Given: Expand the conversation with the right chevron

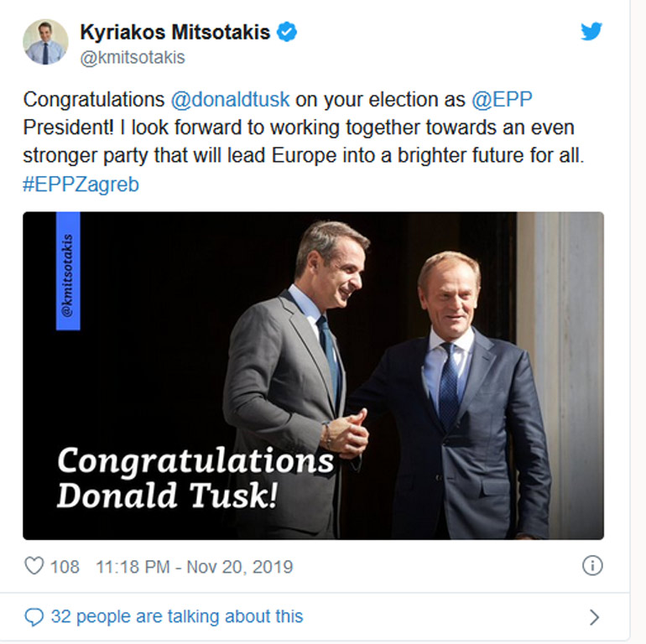Looking at the screenshot, I should coord(594,617).
